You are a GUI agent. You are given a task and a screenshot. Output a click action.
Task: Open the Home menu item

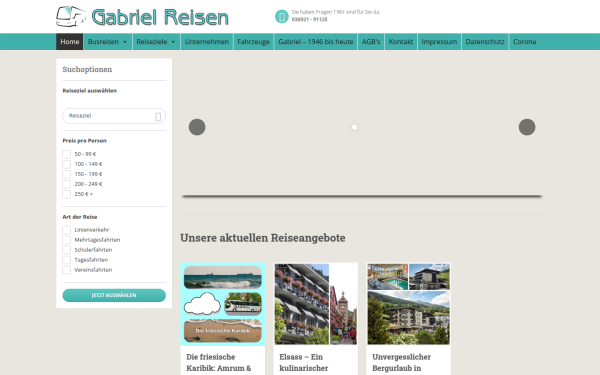pos(70,42)
